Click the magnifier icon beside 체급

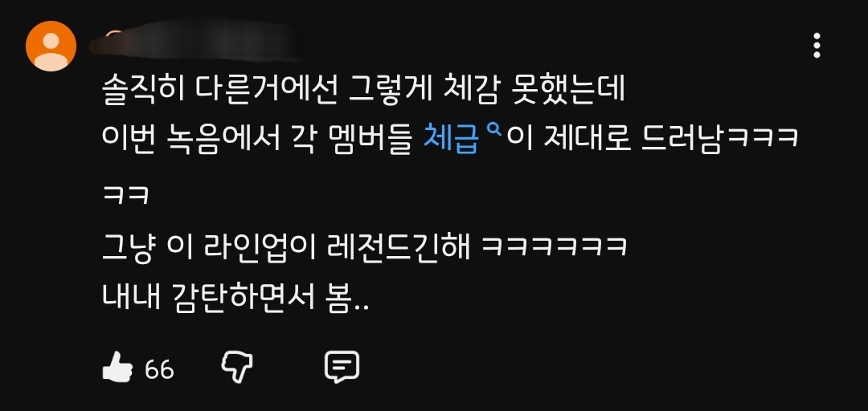(x=492, y=131)
